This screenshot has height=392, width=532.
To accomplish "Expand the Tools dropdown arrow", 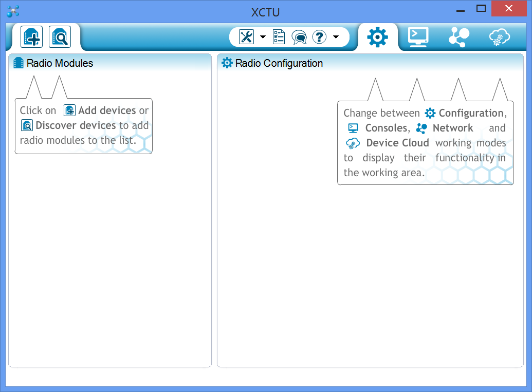I will click(263, 37).
